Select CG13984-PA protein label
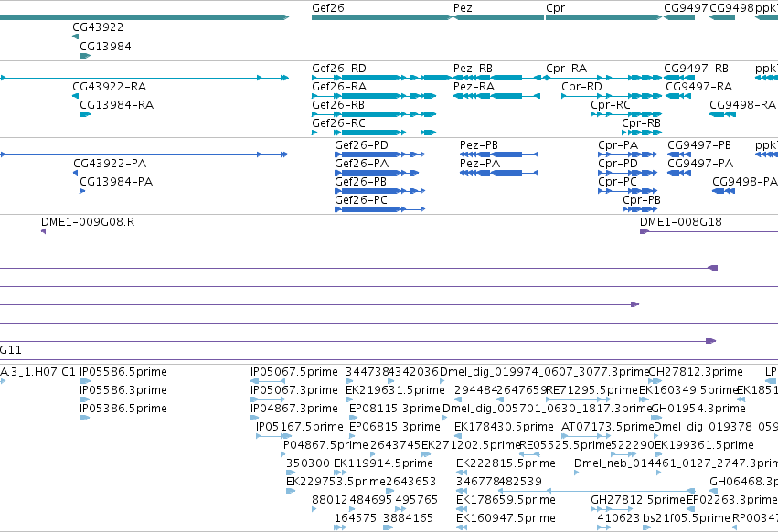The image size is (778, 532). coord(116,182)
